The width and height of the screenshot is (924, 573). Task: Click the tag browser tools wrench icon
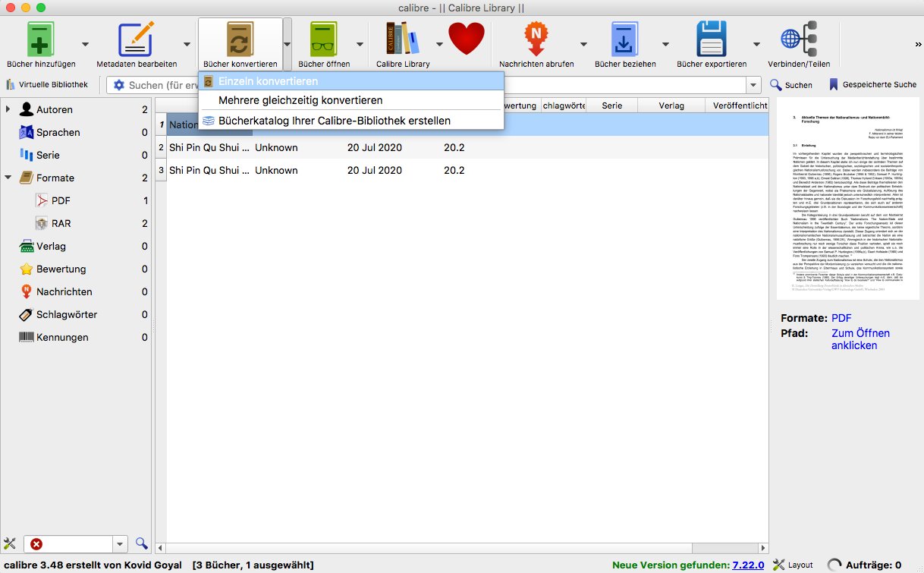point(10,543)
